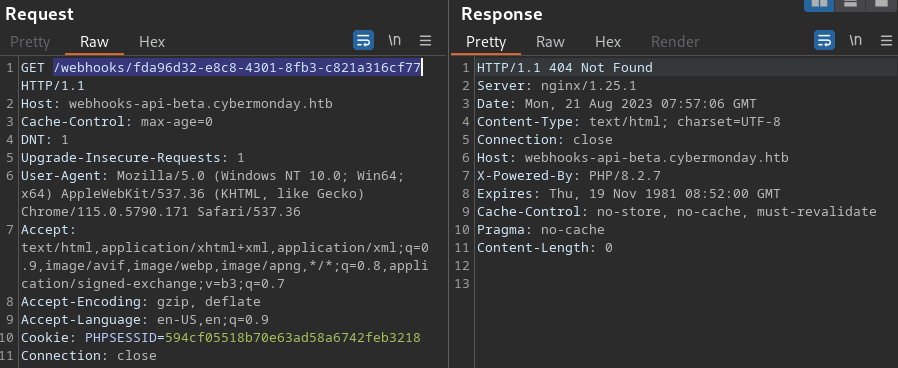Switch to Request Hex tab
The height and width of the screenshot is (368, 898).
152,42
